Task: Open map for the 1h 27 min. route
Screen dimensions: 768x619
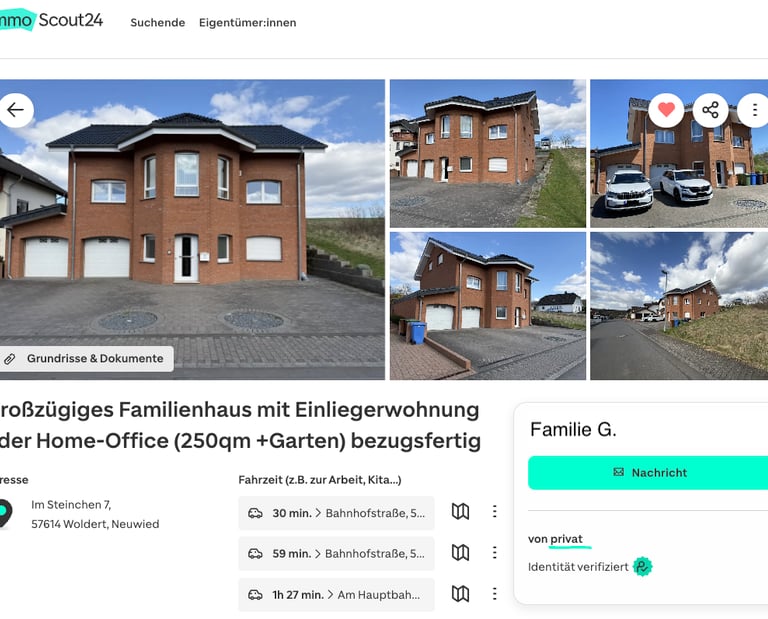Action: pyautogui.click(x=460, y=594)
